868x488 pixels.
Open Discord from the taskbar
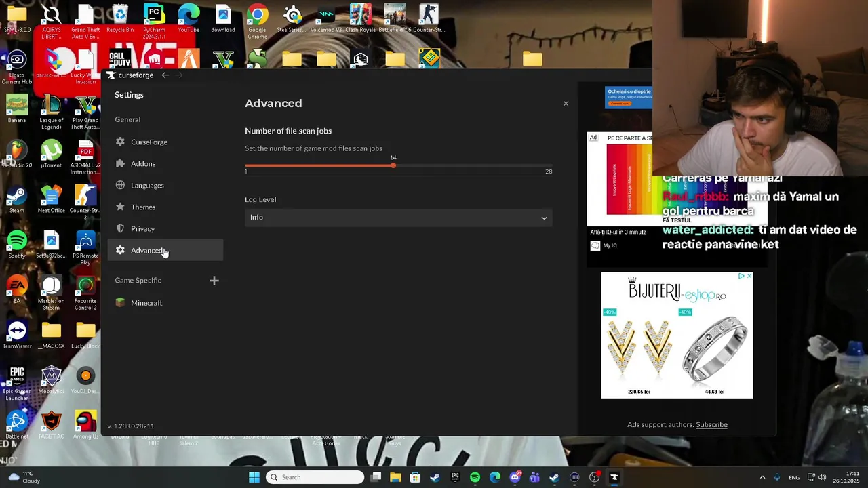click(515, 477)
